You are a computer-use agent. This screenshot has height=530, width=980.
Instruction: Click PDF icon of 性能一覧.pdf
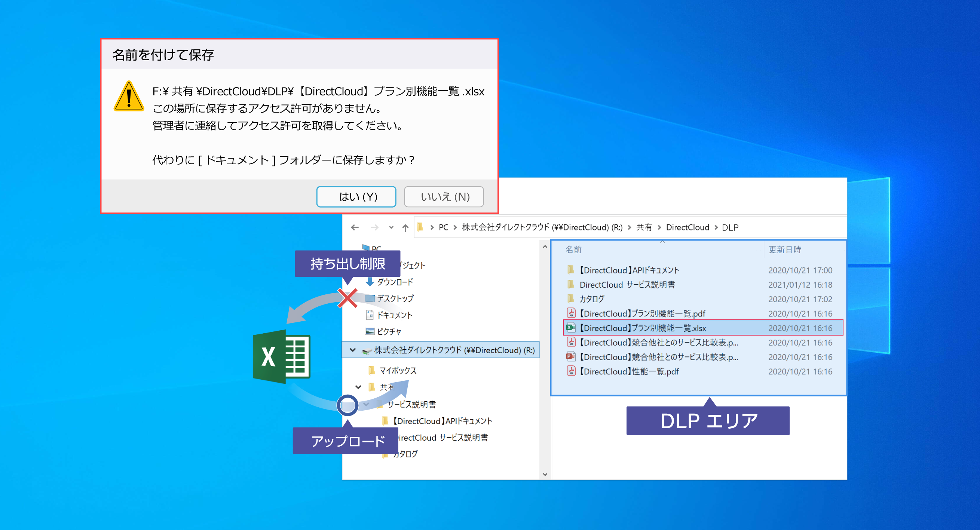tap(571, 371)
